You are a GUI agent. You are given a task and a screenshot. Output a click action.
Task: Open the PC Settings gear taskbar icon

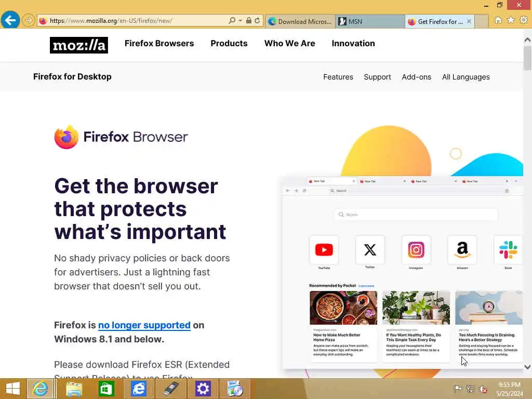[x=203, y=389]
